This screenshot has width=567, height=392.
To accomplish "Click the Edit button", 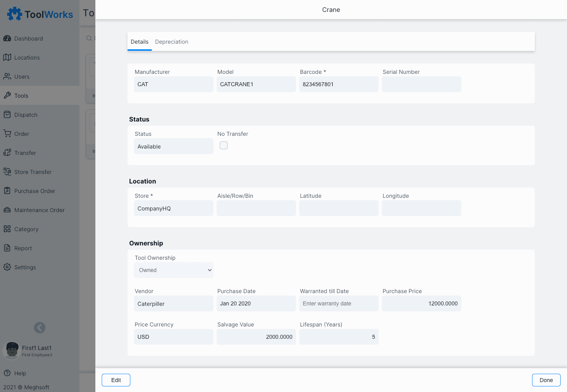I will pyautogui.click(x=116, y=380).
